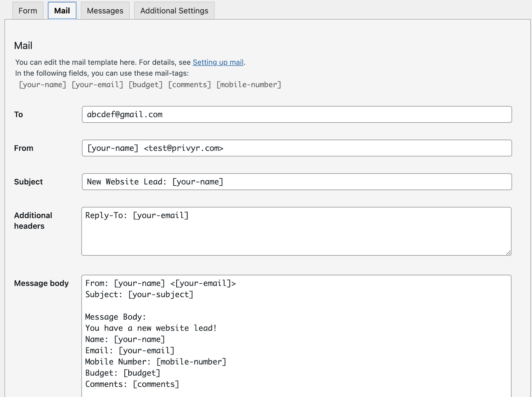This screenshot has width=532, height=397.
Task: Focus the Subject text field
Action: (x=297, y=182)
